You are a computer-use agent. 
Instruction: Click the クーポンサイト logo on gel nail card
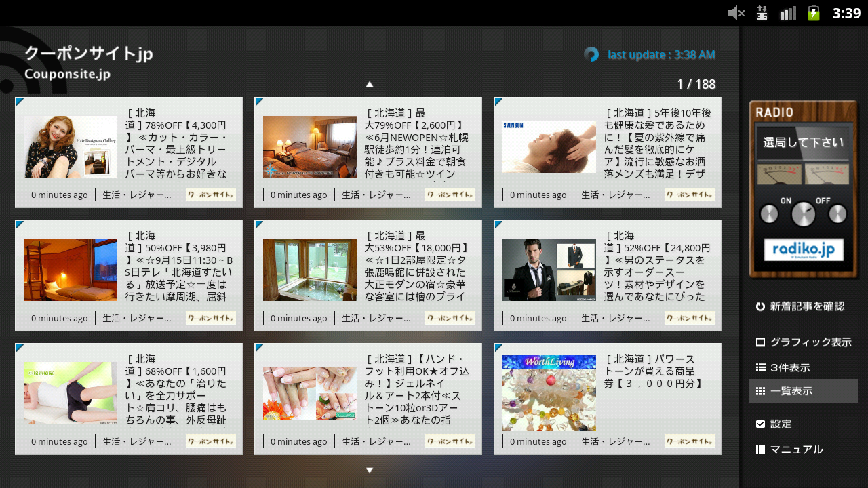click(450, 441)
